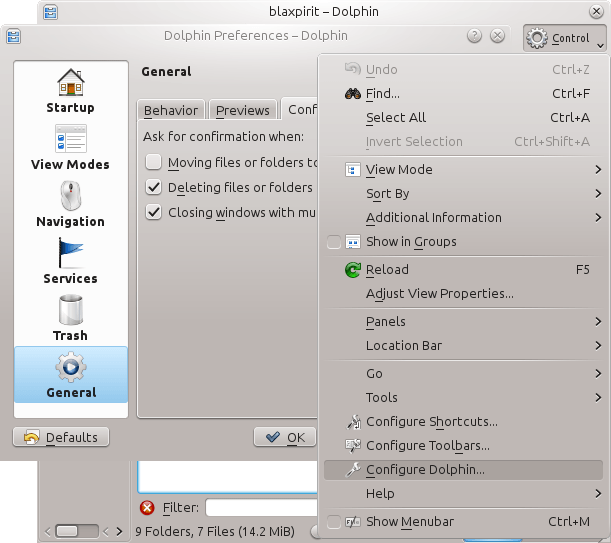Click the help question mark in dialog title bar
611x543 pixels.
click(474, 36)
